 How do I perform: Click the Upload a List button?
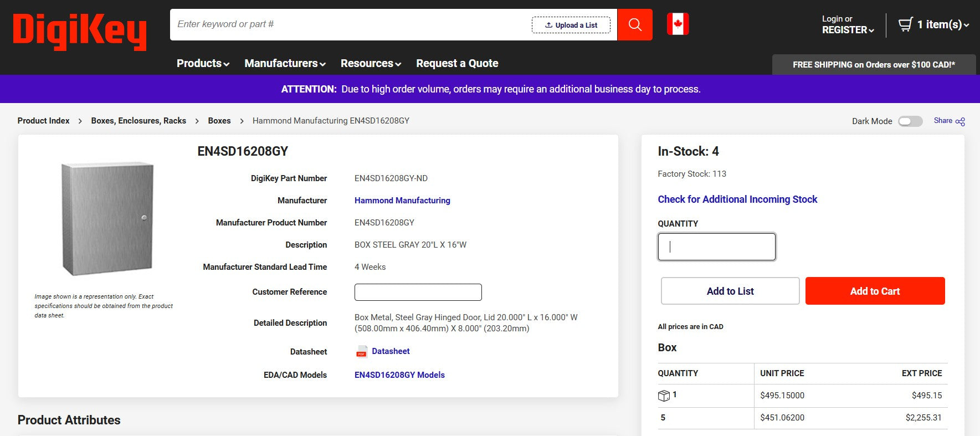[571, 25]
